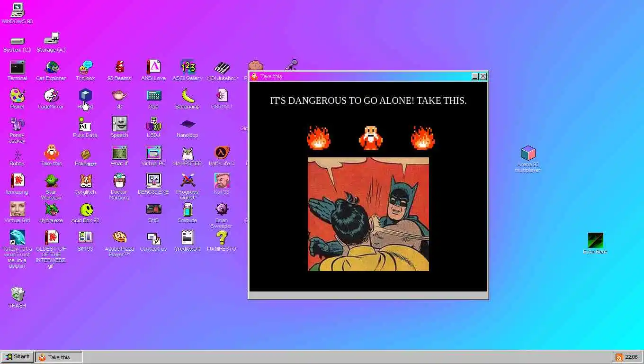Launch Adobe Pizza Player icon
Viewport: 644px width, 364px height.
119,244
